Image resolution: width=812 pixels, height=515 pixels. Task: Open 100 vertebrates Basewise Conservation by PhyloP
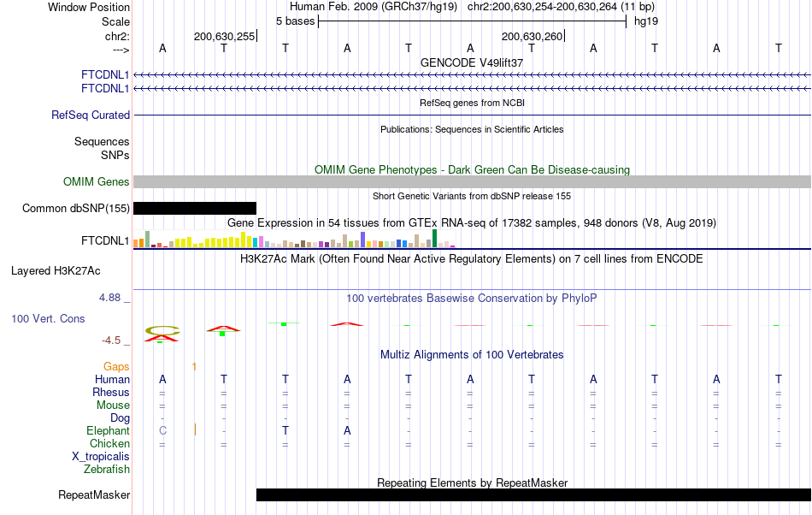coord(472,299)
